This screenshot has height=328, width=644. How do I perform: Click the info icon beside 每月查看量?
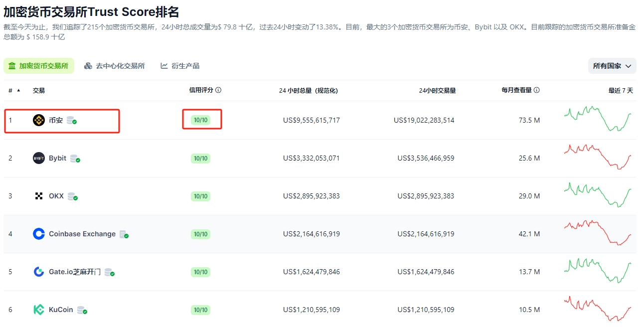pyautogui.click(x=537, y=90)
